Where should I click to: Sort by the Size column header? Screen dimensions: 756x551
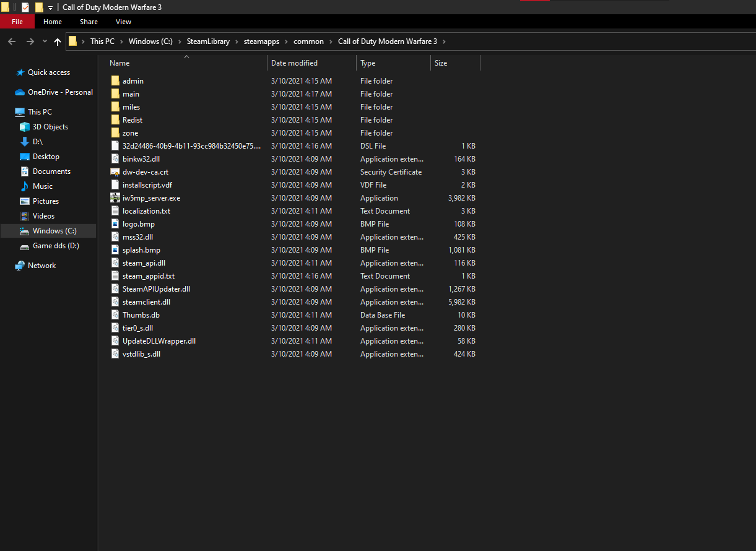tap(456, 63)
